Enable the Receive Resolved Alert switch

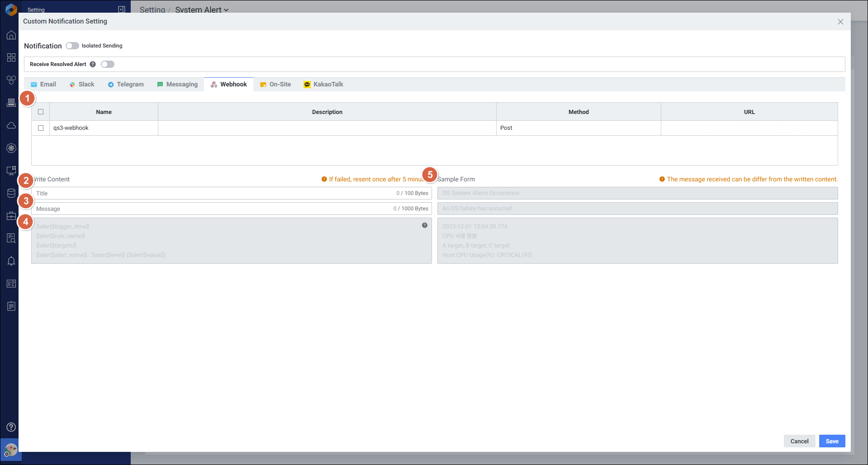tap(108, 64)
